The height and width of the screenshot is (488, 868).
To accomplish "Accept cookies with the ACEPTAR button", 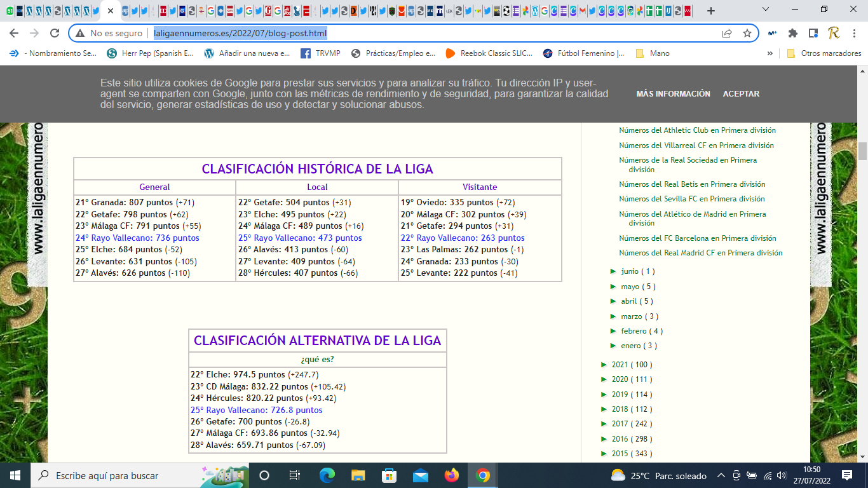I will [x=741, y=94].
